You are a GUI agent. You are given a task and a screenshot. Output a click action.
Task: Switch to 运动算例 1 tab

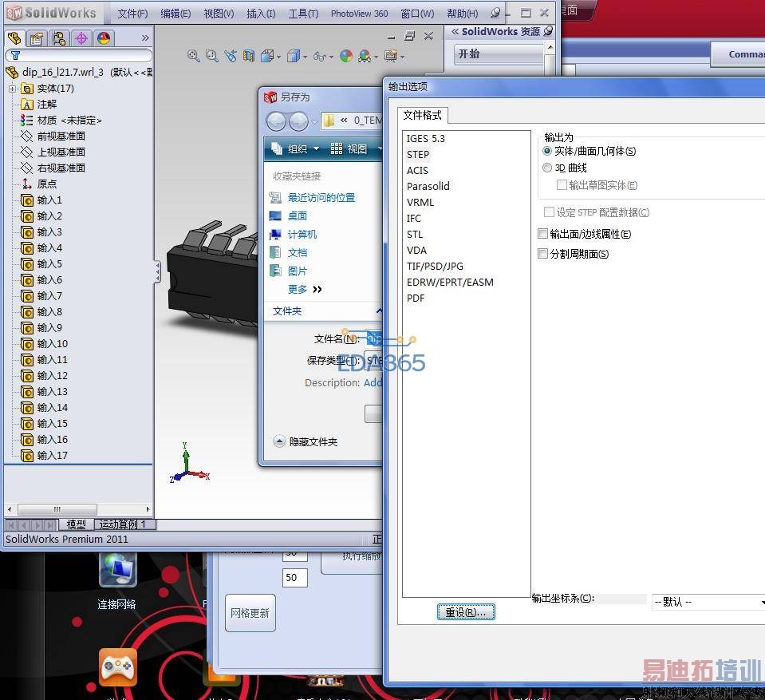(124, 524)
